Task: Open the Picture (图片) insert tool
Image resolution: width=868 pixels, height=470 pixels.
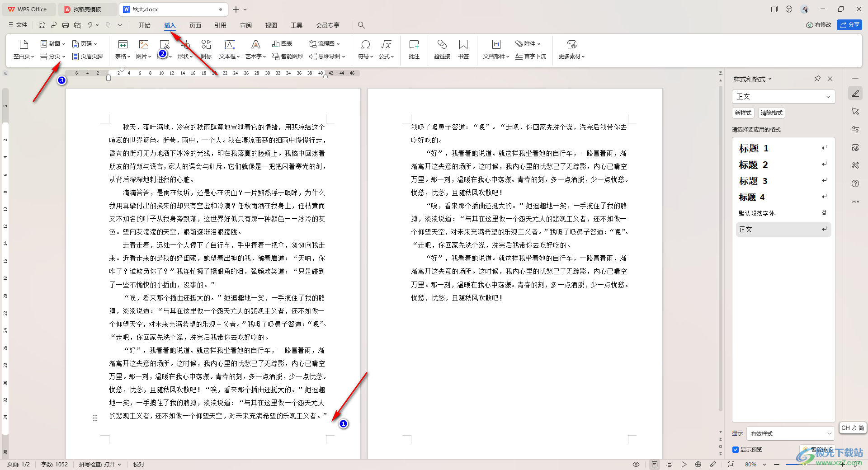Action: [x=144, y=50]
